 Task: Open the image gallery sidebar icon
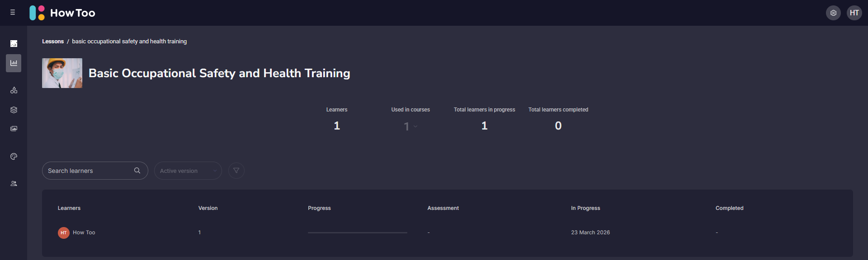pos(14,129)
